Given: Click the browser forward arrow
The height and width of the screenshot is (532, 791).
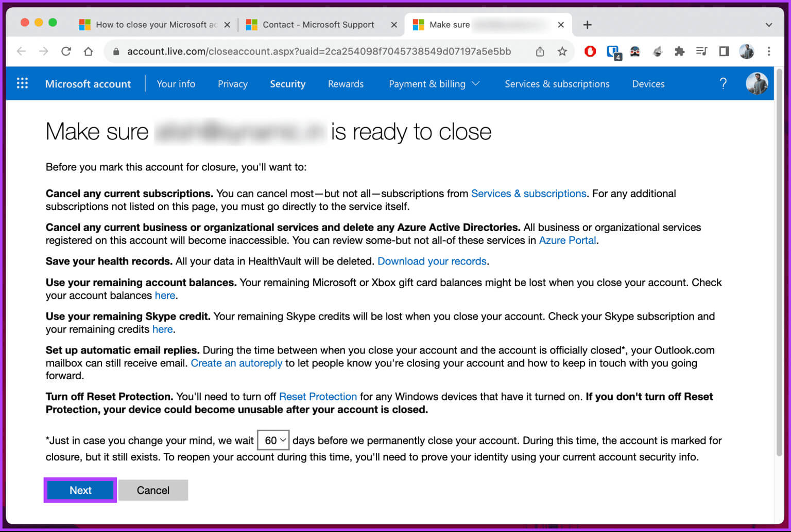Looking at the screenshot, I should 44,51.
